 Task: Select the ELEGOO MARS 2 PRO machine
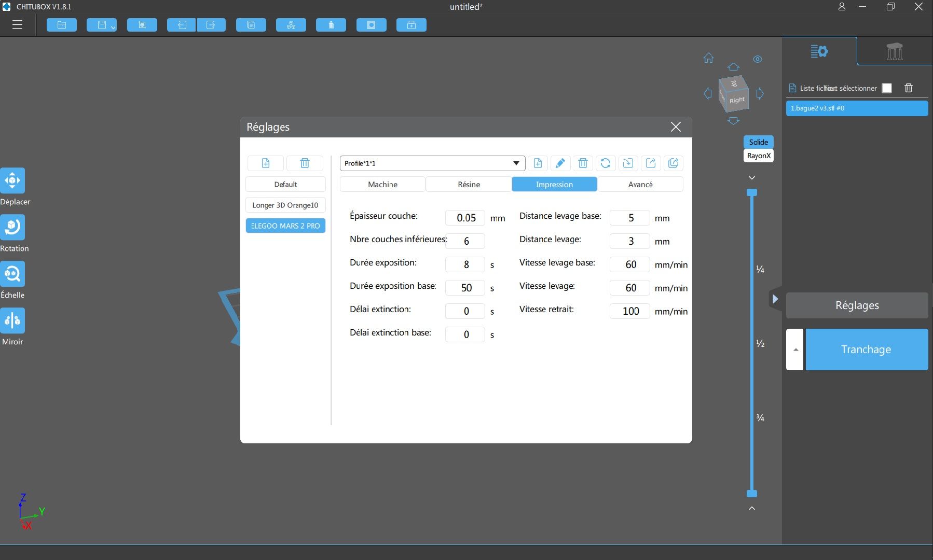[x=285, y=226]
